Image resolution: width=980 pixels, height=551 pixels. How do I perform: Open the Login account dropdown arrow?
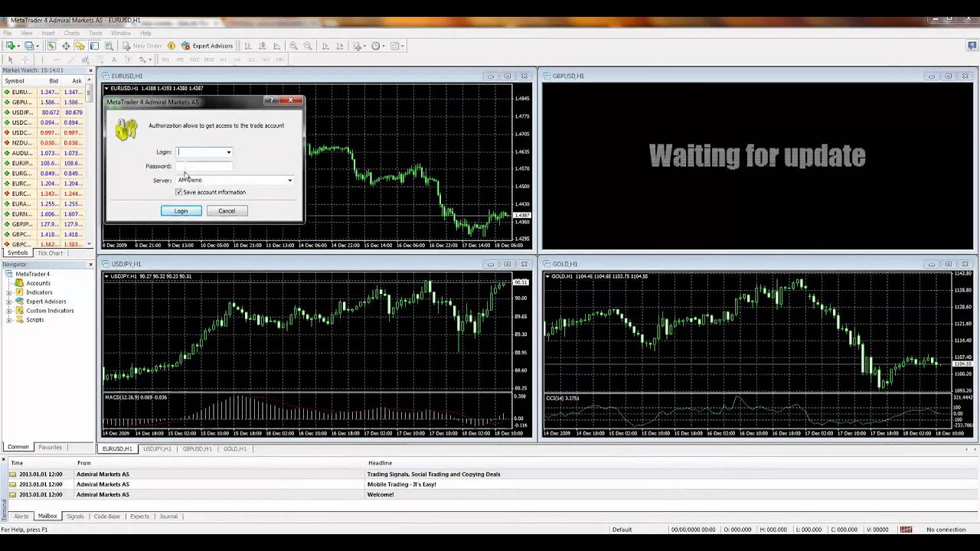(x=228, y=152)
